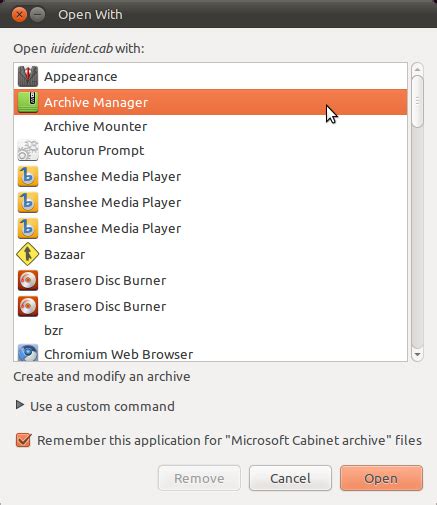Click the Chromium Web Browser icon
437x505 pixels.
[28, 353]
